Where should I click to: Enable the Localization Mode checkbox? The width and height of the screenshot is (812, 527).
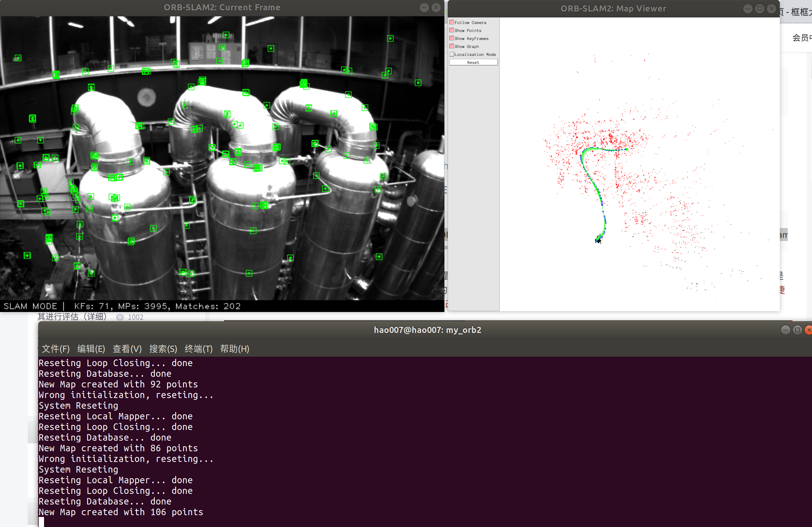click(452, 54)
